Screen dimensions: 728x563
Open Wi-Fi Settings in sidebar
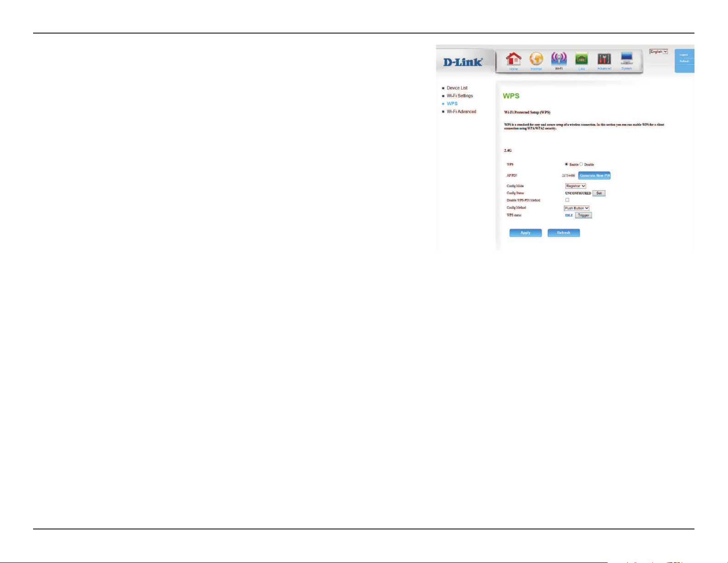click(460, 96)
